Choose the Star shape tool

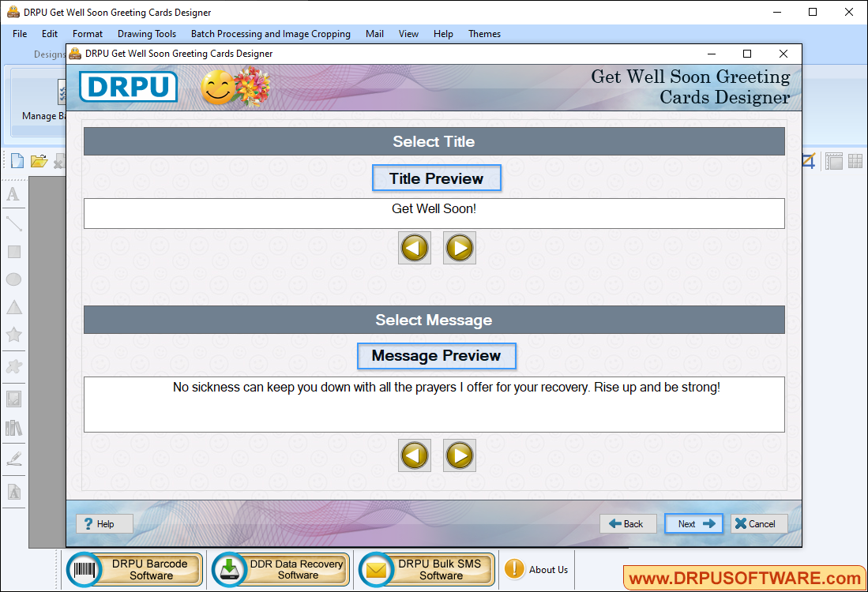click(x=13, y=335)
